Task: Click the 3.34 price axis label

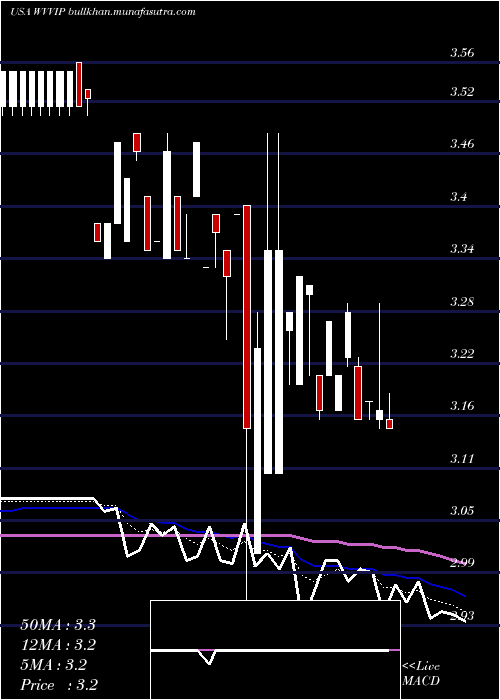Action: click(x=462, y=249)
